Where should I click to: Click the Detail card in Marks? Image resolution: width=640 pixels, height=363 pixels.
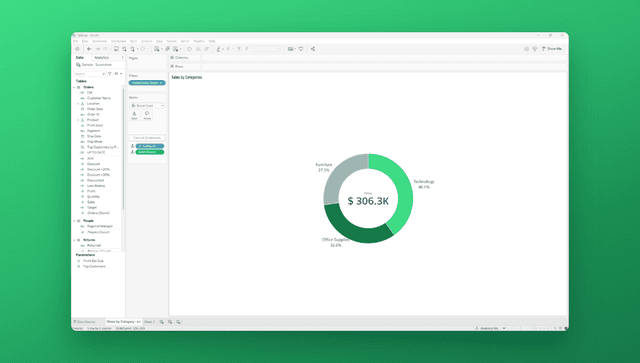tap(134, 116)
